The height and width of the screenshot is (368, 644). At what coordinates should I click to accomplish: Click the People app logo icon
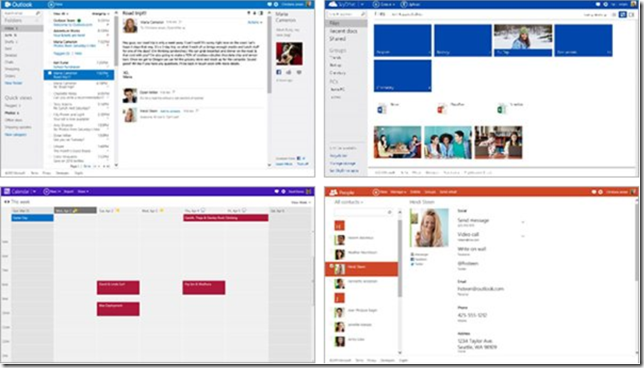[333, 192]
